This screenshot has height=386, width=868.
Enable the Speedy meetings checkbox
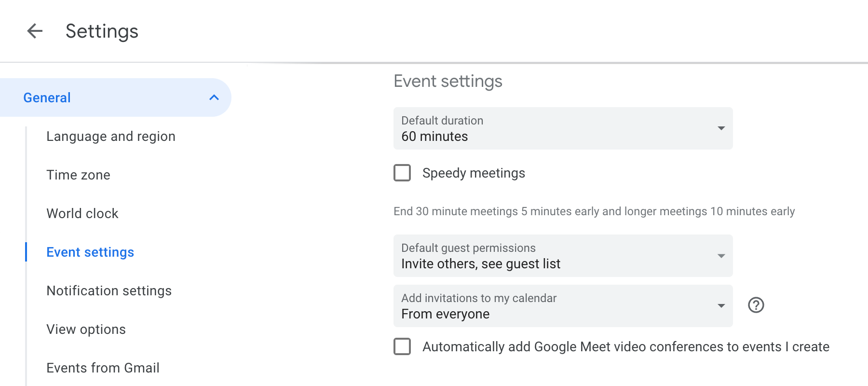402,173
